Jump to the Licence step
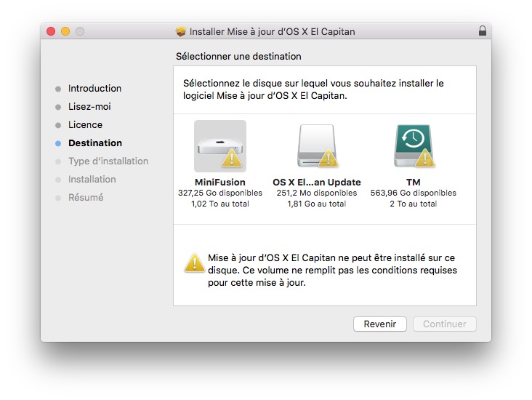Screen dimensions: 532x400 [x=85, y=124]
